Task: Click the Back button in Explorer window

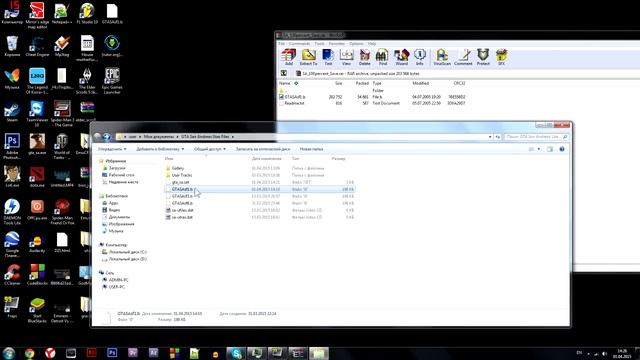Action: (x=98, y=137)
